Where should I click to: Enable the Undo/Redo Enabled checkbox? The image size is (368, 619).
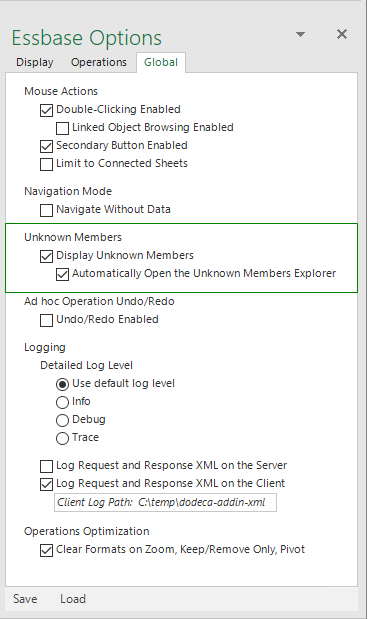(46, 320)
